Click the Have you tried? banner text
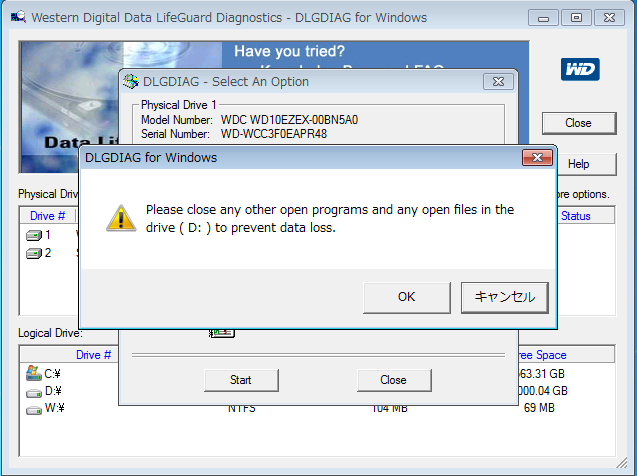637x476 pixels. (289, 51)
